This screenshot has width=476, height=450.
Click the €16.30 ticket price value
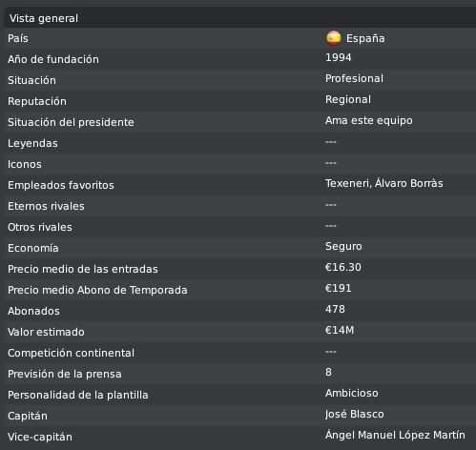point(343,267)
